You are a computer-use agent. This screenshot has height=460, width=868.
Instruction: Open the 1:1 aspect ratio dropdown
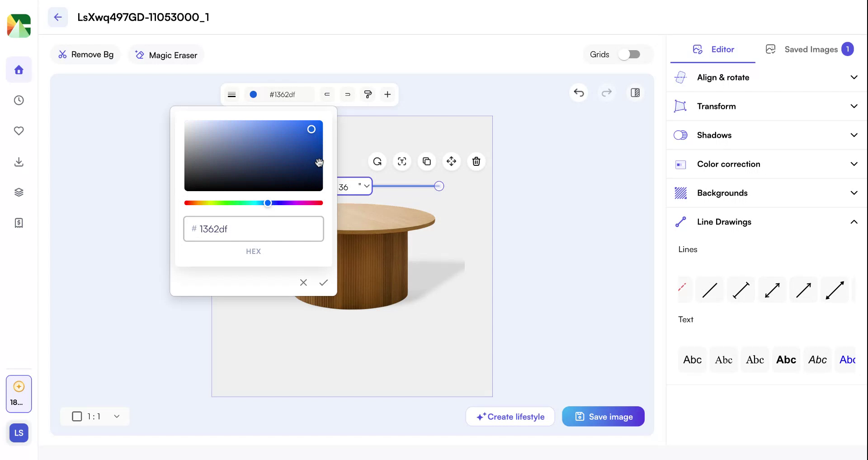95,416
